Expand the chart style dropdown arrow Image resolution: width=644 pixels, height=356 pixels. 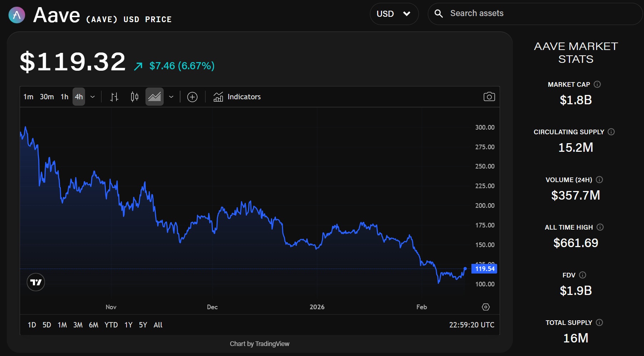(x=171, y=97)
